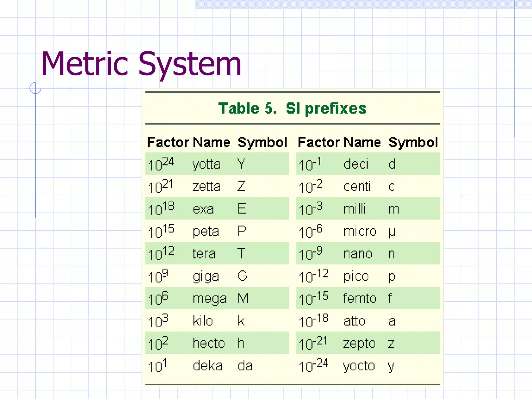Click the factor 10^-3 in milli row
The width and height of the screenshot is (532, 399).
(x=310, y=209)
